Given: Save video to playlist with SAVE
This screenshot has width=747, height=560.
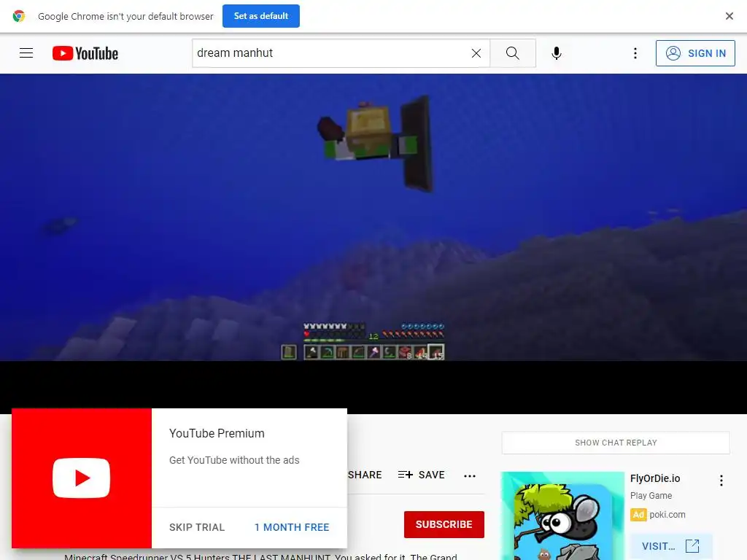Looking at the screenshot, I should pos(422,475).
